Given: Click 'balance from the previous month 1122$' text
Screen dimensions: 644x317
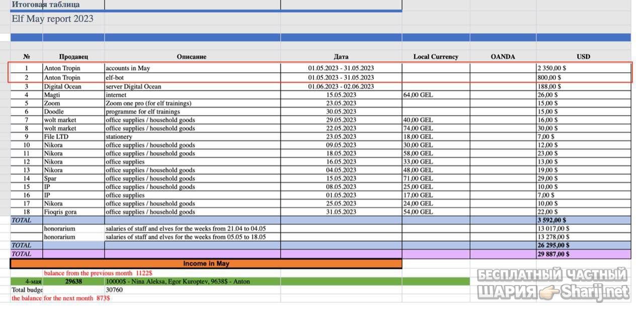Looking at the screenshot, I should pos(98,273).
